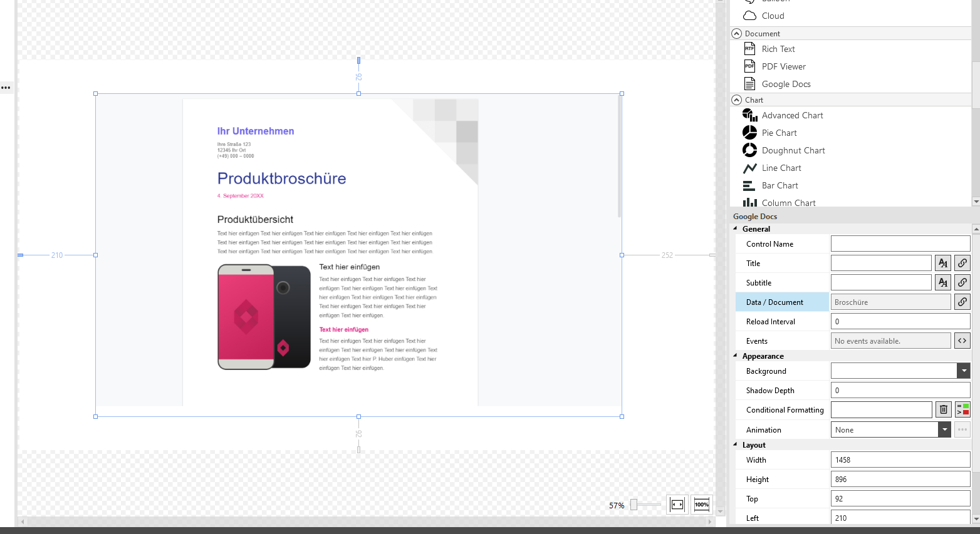Click the Control Name input field
The image size is (980, 534).
point(900,244)
